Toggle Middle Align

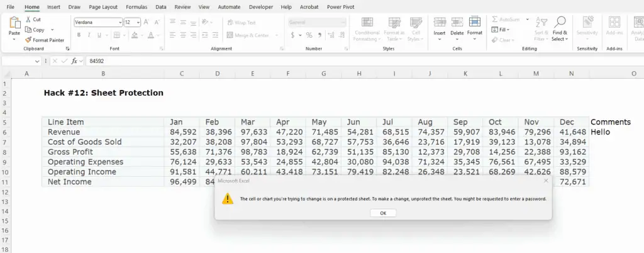(183, 22)
